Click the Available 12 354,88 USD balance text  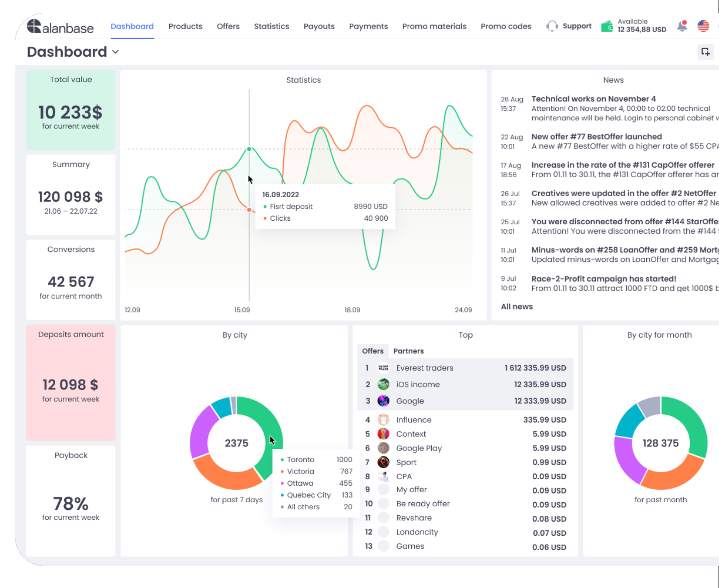(x=642, y=26)
